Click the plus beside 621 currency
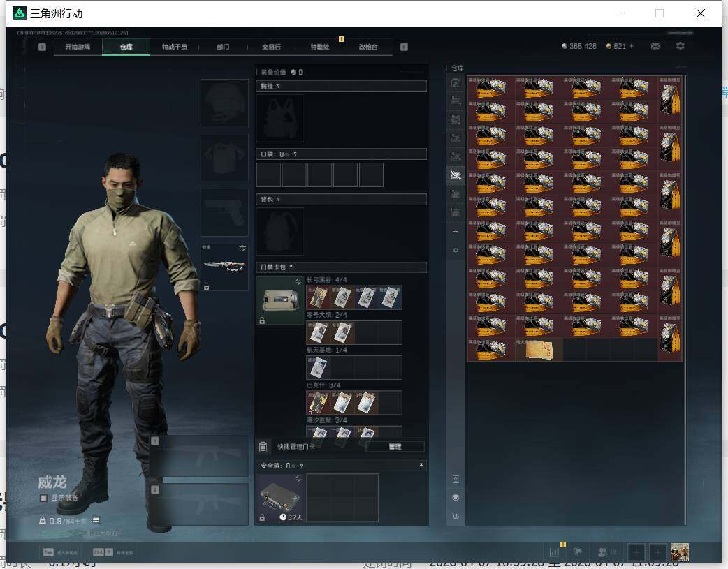This screenshot has width=728, height=569. tap(632, 46)
